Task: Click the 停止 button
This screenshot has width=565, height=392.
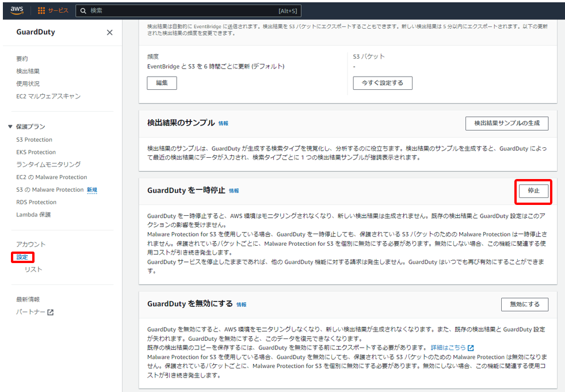Action: pos(534,191)
